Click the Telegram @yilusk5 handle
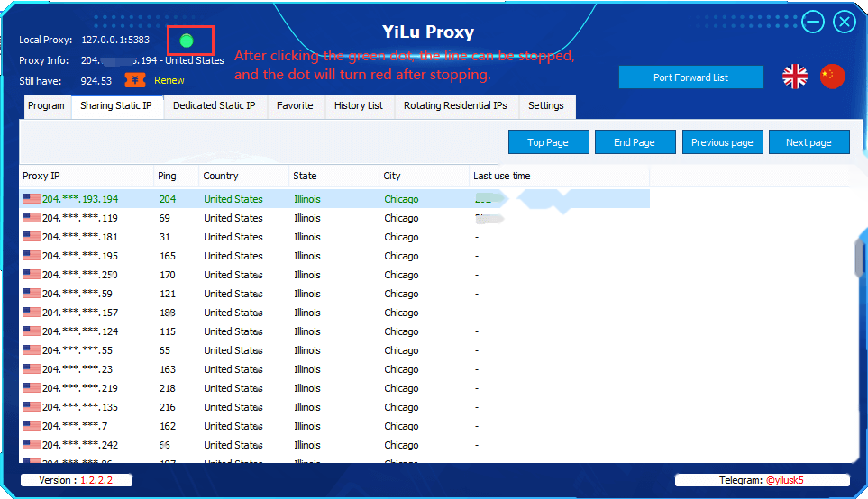 tap(784, 480)
